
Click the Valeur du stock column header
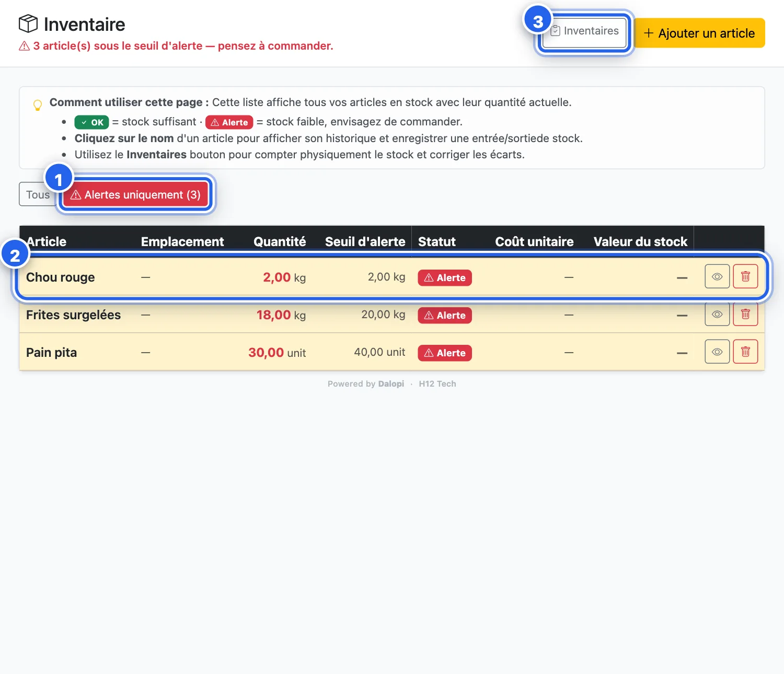click(x=640, y=241)
